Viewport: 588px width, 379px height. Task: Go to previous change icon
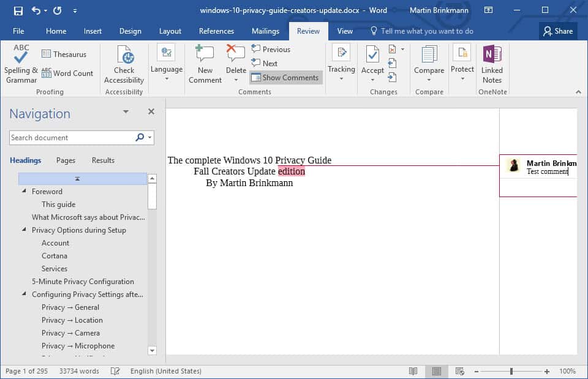[392, 63]
